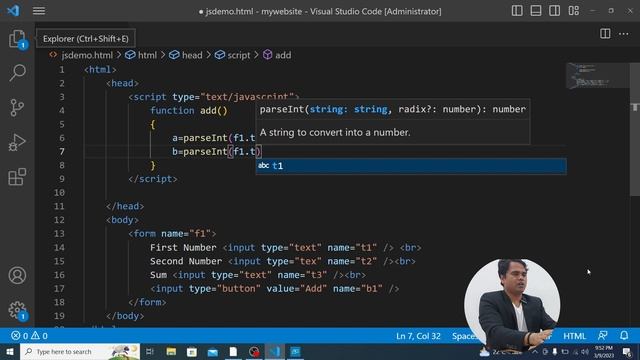Click the value="Add" button code line
The image size is (640, 360).
click(274, 289)
